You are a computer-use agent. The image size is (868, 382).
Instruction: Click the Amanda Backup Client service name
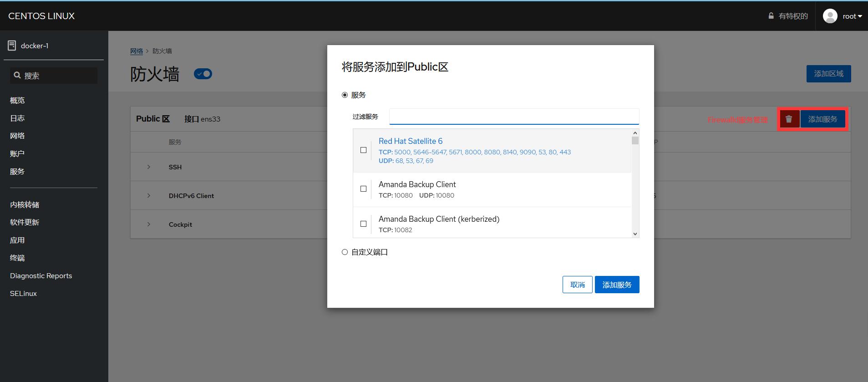pos(417,184)
